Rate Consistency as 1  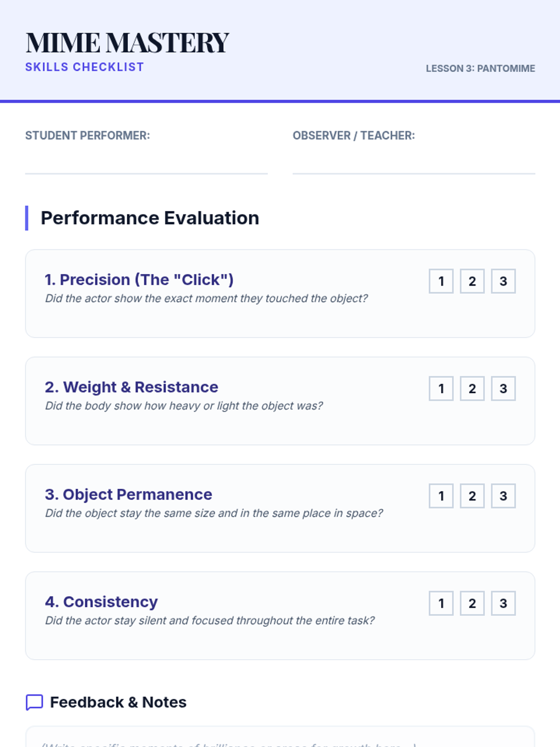click(x=441, y=603)
